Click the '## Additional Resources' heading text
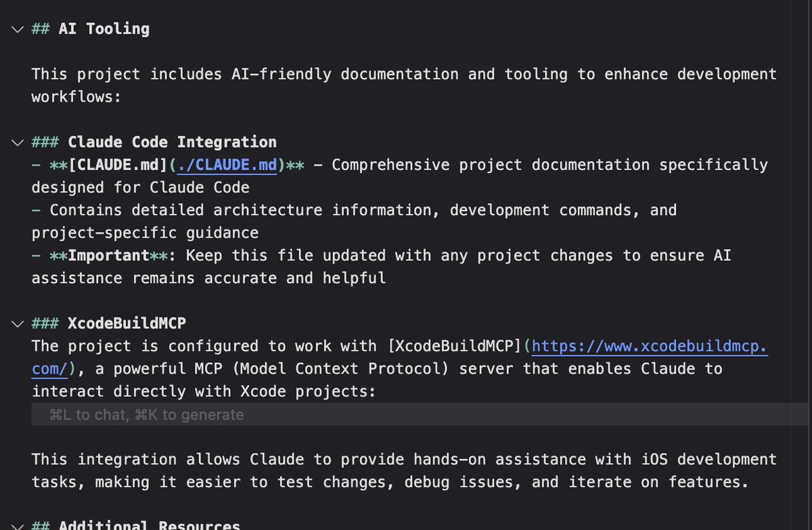Screen dimensions: 812x530 136,526
